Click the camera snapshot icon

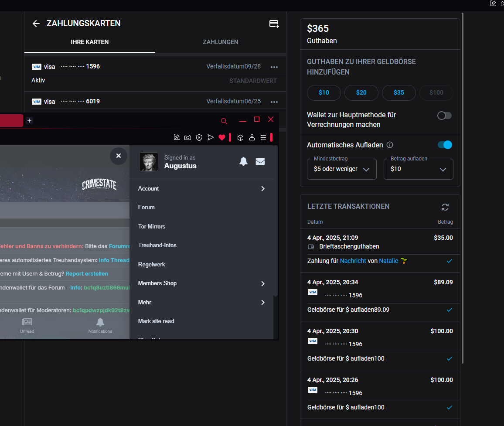click(188, 138)
